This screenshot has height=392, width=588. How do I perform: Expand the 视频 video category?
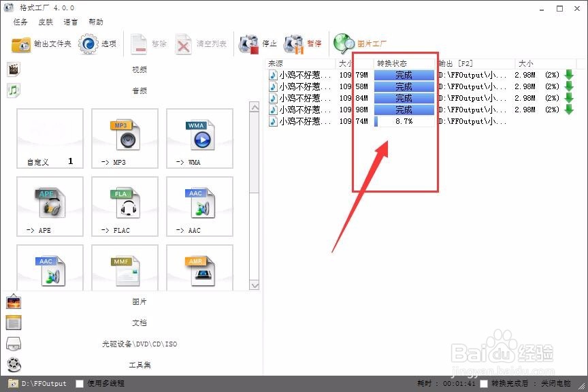[138, 69]
